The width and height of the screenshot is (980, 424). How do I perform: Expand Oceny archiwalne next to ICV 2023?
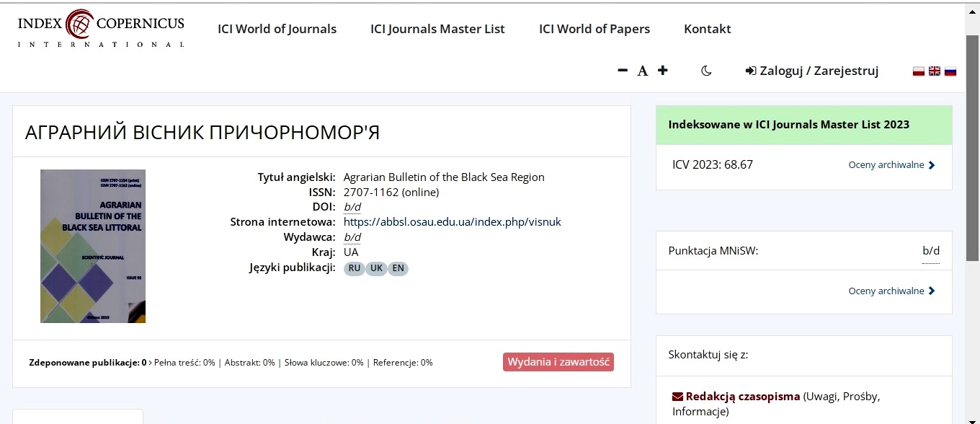coord(891,165)
